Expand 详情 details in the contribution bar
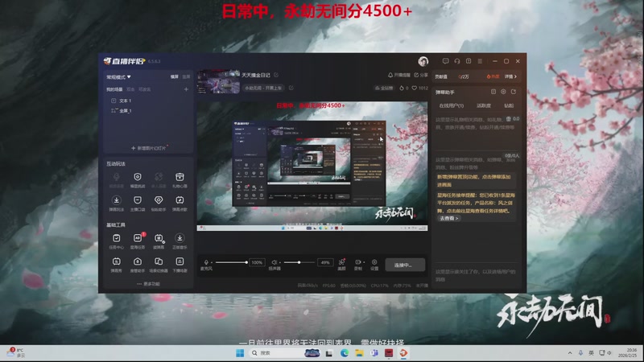The width and height of the screenshot is (644, 362). tap(510, 76)
